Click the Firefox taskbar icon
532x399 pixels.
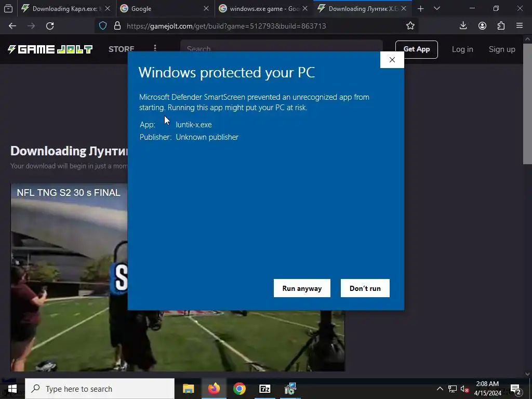pos(214,389)
